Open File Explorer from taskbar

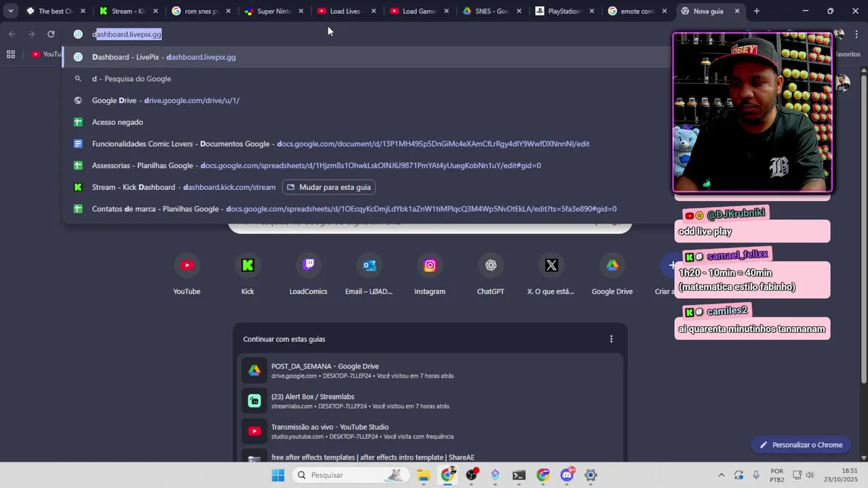point(424,475)
